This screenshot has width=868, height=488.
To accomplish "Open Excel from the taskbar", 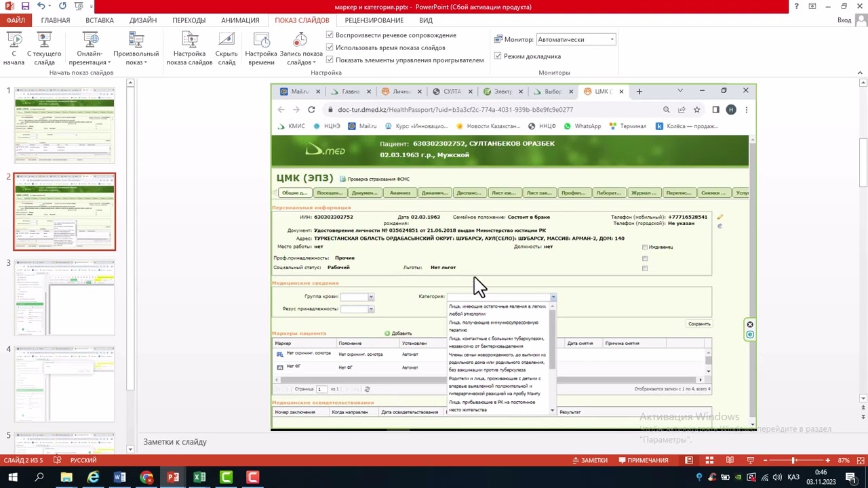I will click(199, 478).
